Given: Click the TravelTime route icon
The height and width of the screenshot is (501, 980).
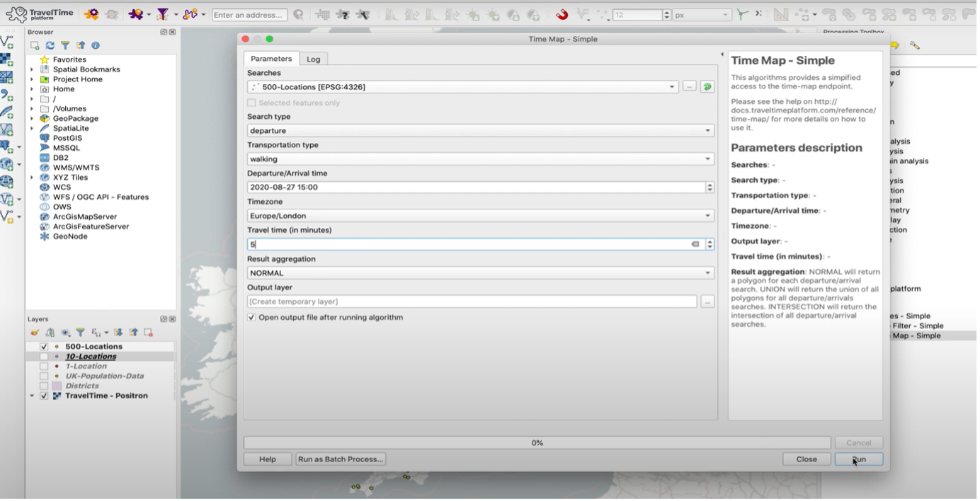Looking at the screenshot, I should tap(189, 14).
